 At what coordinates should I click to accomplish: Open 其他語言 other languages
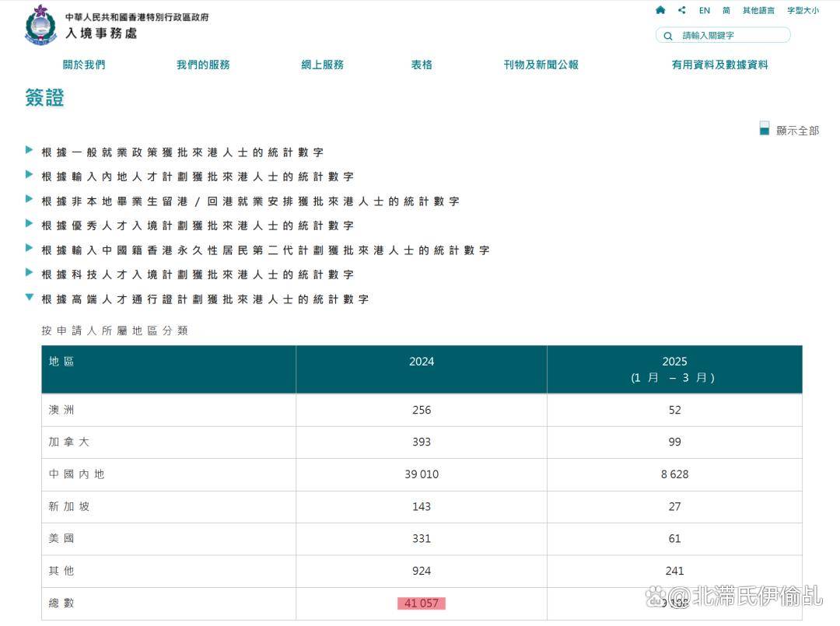(758, 11)
